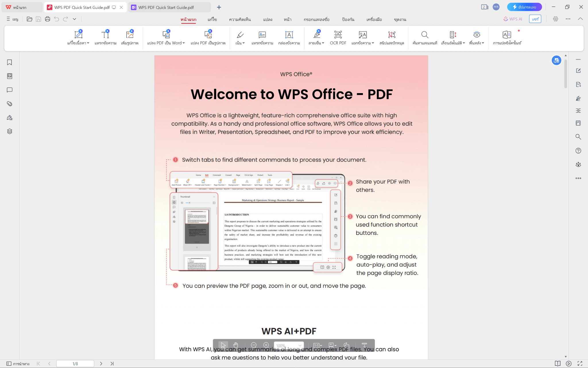Select the hand pan tool
This screenshot has height=368, width=588.
[236, 345]
